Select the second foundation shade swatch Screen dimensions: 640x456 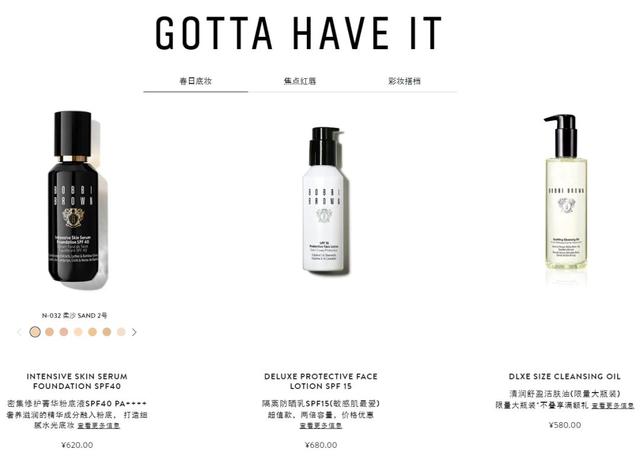click(x=49, y=332)
